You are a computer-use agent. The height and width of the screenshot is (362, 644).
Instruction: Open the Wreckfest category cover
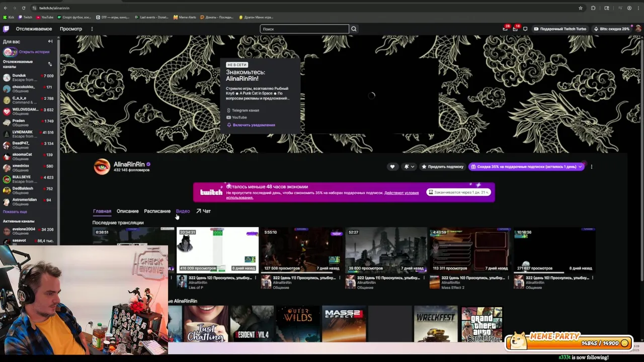(436, 324)
